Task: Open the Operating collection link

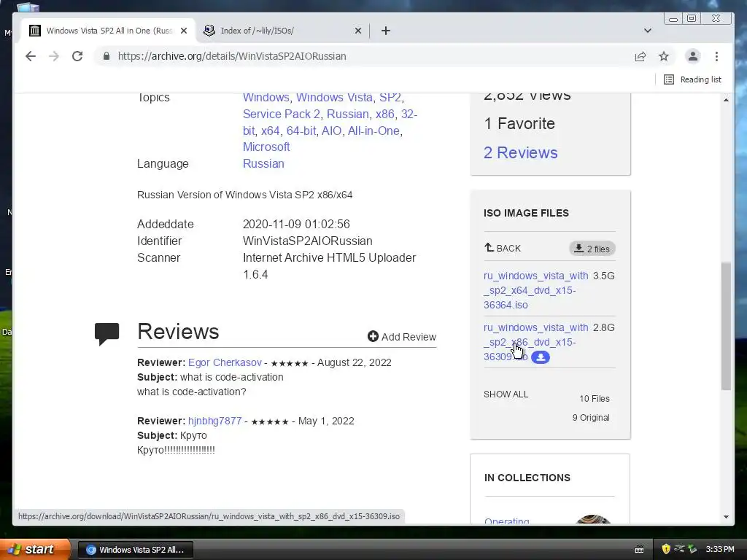Action: pos(507,521)
